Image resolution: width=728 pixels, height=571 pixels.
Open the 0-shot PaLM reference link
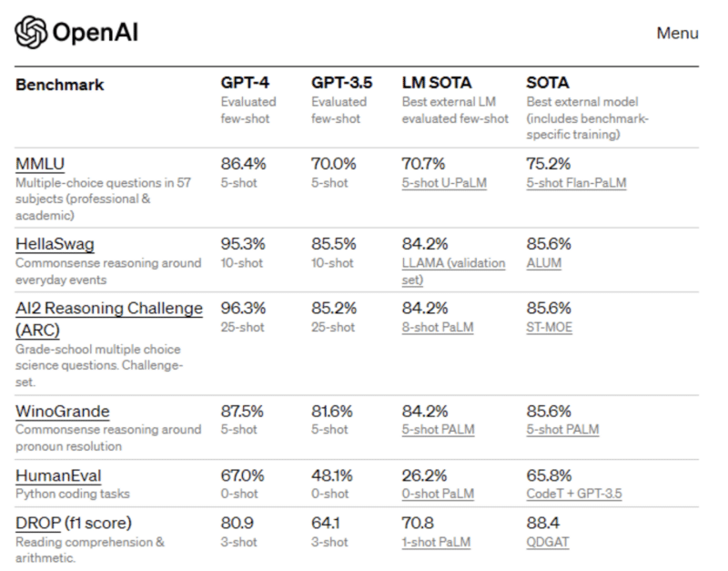tap(438, 494)
